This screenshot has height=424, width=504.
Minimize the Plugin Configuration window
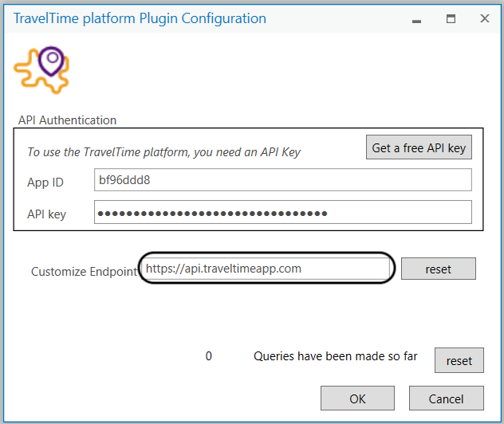tap(416, 19)
